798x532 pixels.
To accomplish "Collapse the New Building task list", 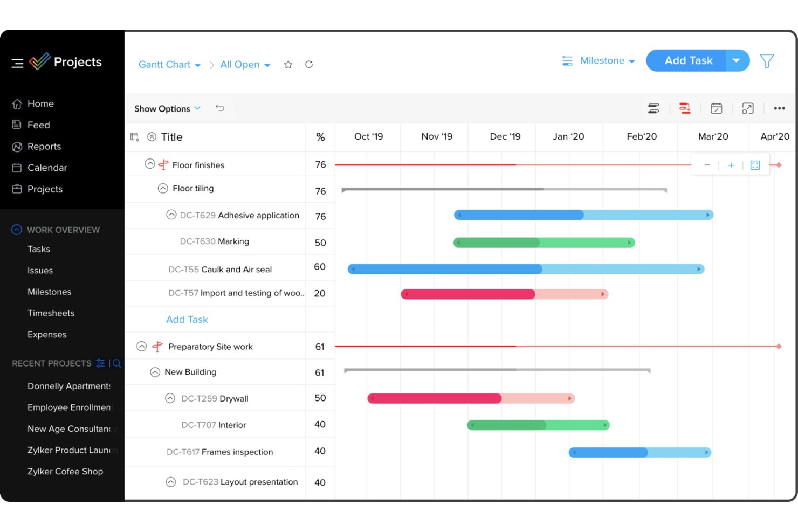I will pos(155,372).
